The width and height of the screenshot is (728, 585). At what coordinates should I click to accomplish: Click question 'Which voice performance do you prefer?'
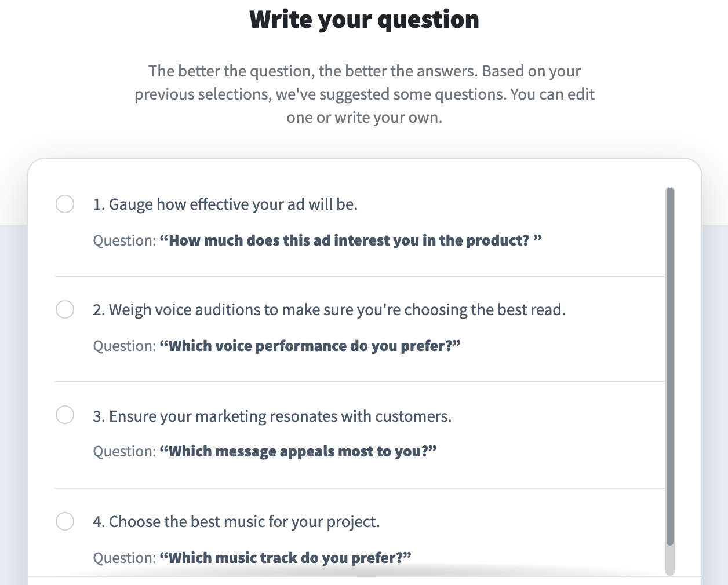[x=310, y=346]
